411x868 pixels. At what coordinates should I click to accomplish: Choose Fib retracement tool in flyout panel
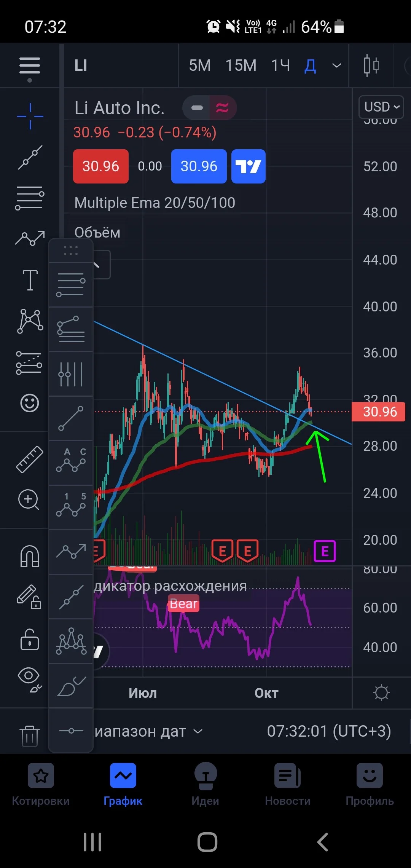[x=71, y=285]
